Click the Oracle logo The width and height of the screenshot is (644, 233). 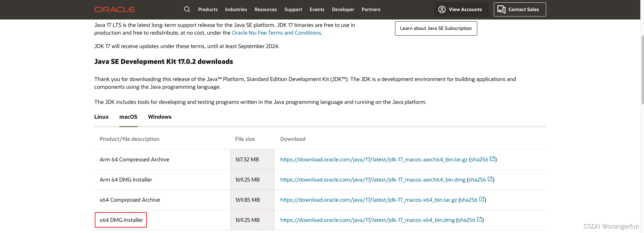(x=115, y=9)
